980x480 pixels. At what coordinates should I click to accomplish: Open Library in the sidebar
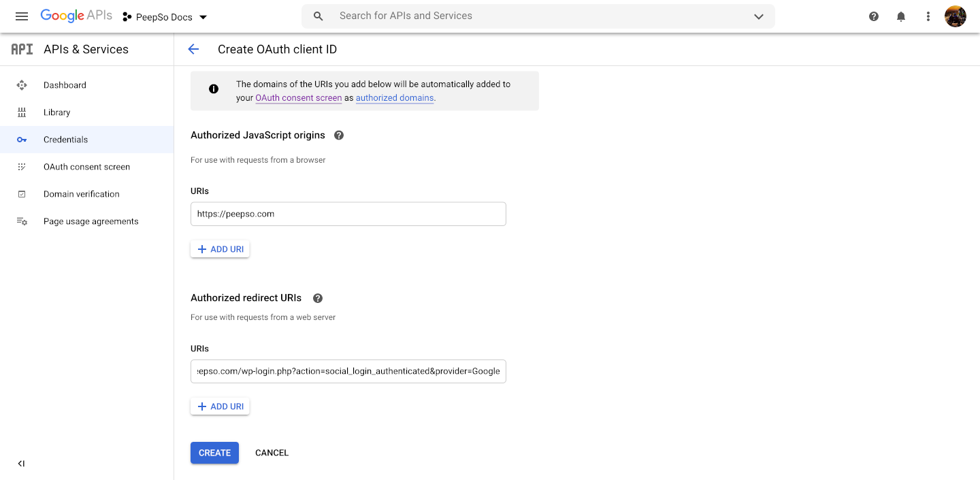(x=86, y=112)
